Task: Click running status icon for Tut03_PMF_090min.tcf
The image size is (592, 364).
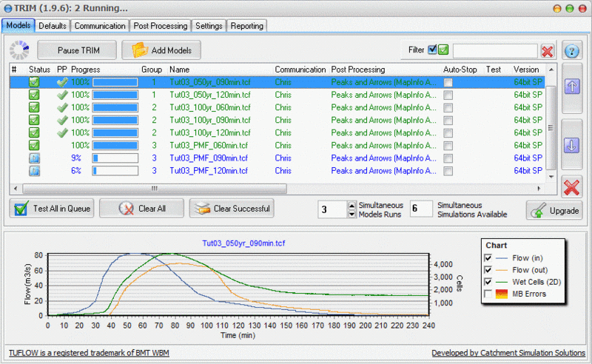Action: coord(34,158)
